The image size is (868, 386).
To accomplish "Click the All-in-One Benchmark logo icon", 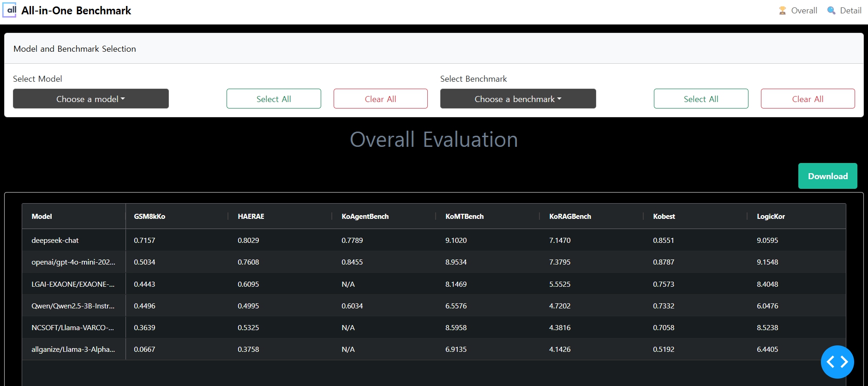I will [x=9, y=10].
